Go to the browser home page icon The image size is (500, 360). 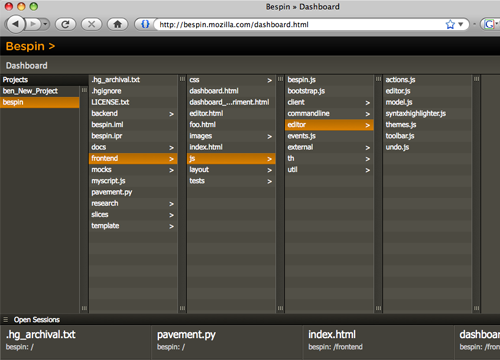coord(117,24)
